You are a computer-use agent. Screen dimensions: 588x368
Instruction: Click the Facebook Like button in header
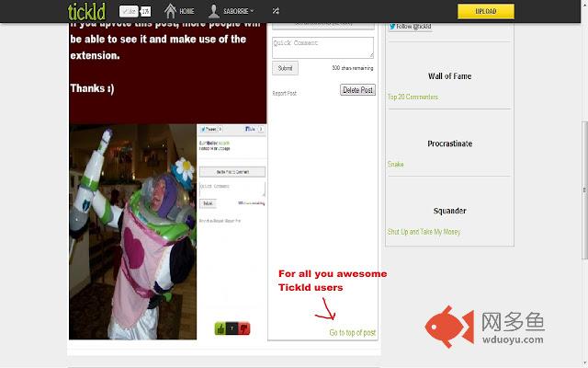click(x=129, y=11)
